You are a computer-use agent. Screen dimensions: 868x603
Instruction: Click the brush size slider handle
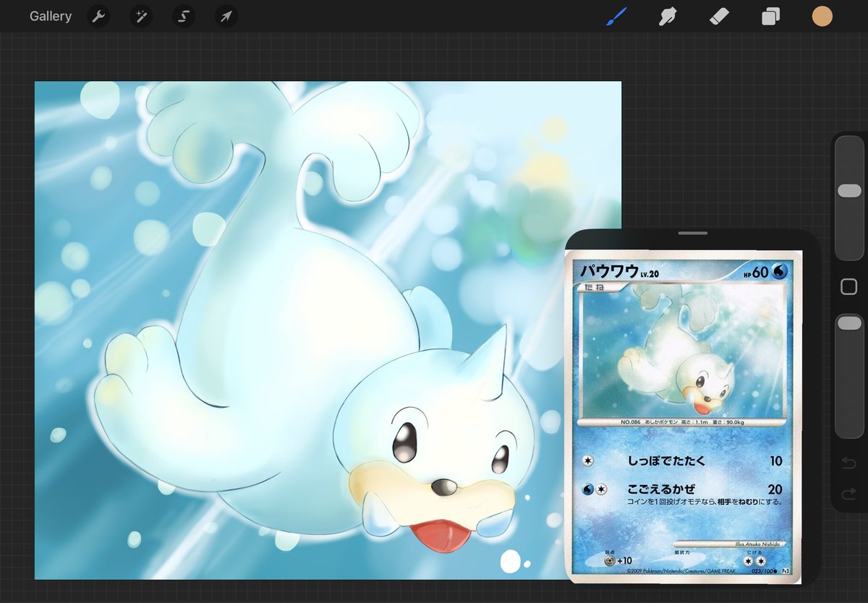click(x=849, y=190)
